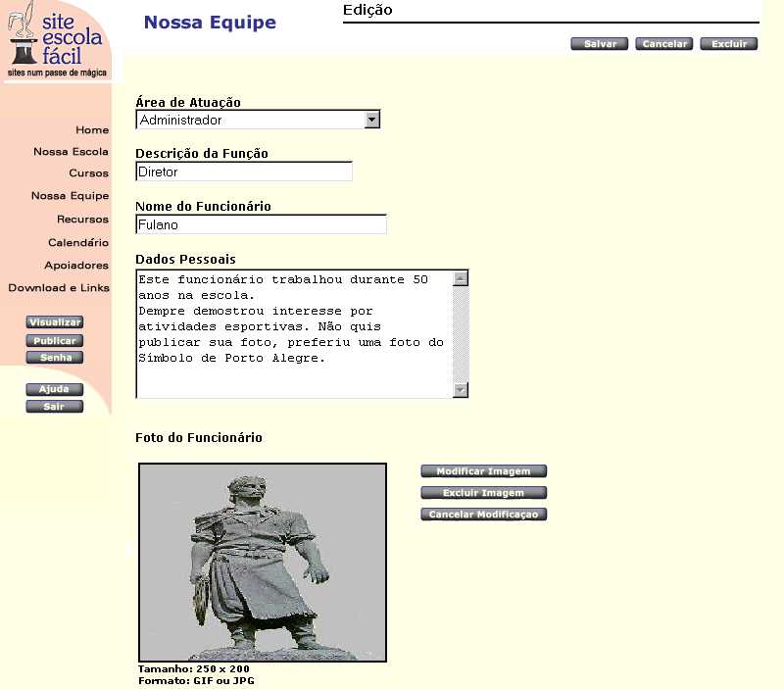Viewport: 784px width, 689px height.
Task: Click the Formato: GIF ou JPG text
Action: 196,681
